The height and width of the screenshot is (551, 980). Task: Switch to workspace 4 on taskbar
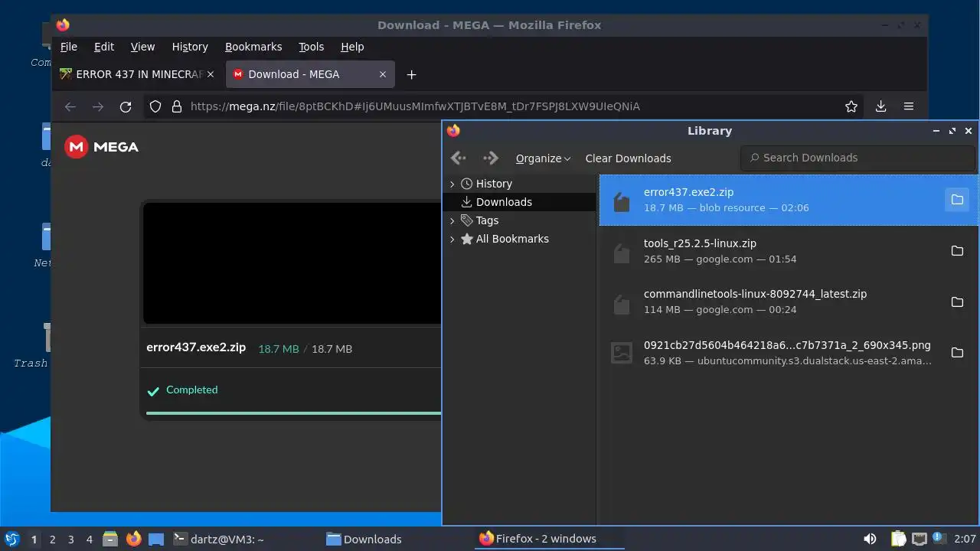pos(89,540)
